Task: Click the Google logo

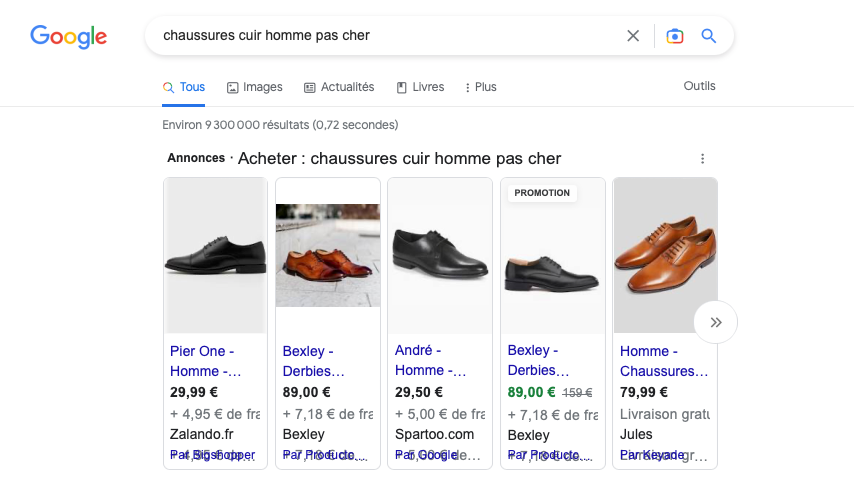Action: [x=69, y=36]
